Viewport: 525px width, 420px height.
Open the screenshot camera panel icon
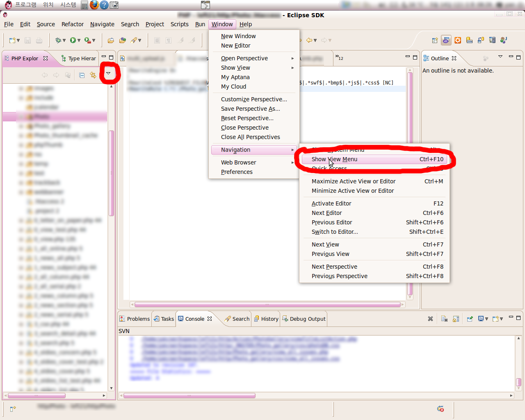tap(114, 5)
